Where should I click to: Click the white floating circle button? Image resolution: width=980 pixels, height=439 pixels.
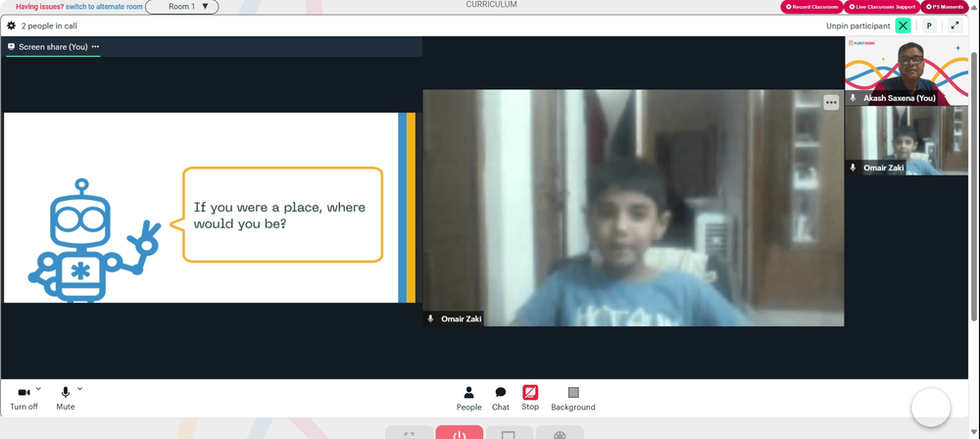(931, 408)
